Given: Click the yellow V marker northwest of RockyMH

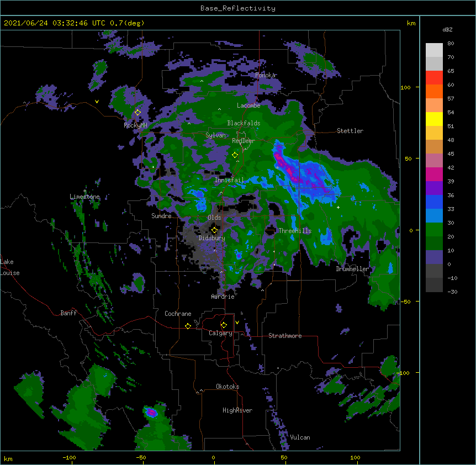Looking at the screenshot, I should 97,102.
